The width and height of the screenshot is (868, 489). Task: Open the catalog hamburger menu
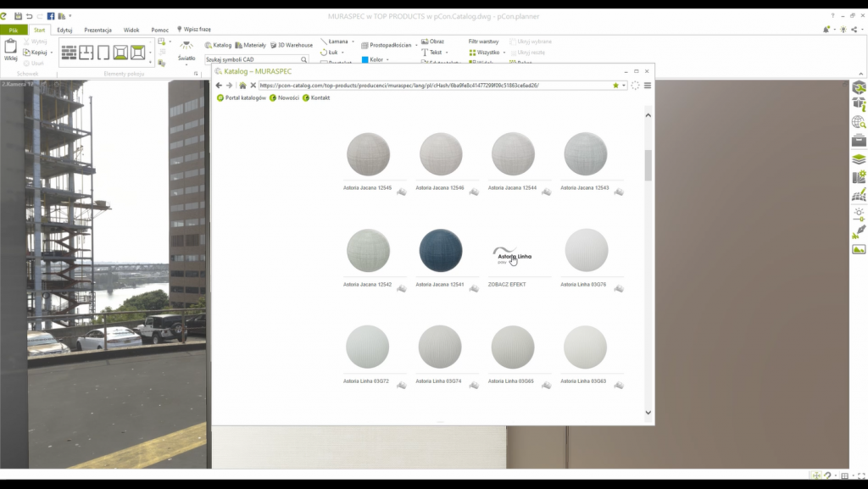coord(647,86)
